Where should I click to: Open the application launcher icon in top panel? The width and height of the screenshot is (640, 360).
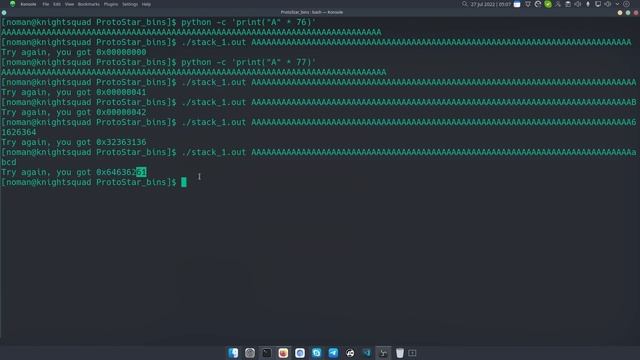click(12, 4)
